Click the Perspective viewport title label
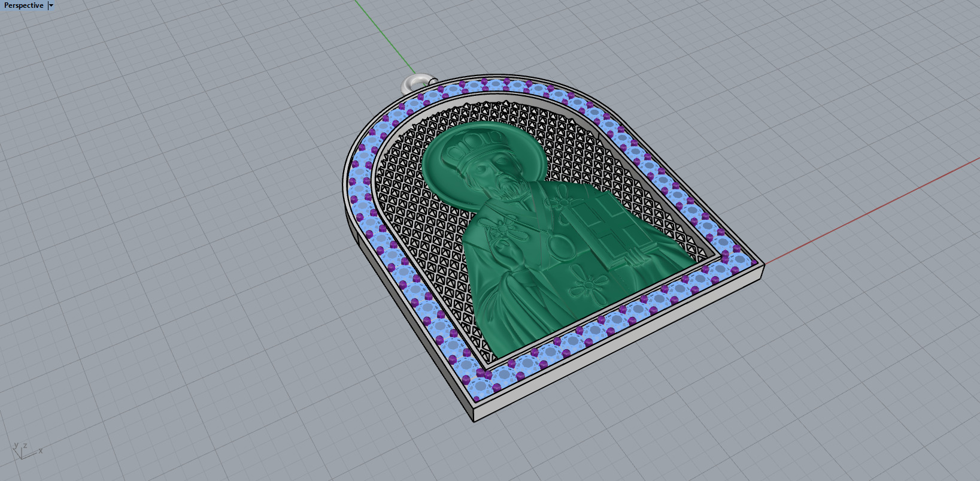980x481 pixels. click(24, 5)
